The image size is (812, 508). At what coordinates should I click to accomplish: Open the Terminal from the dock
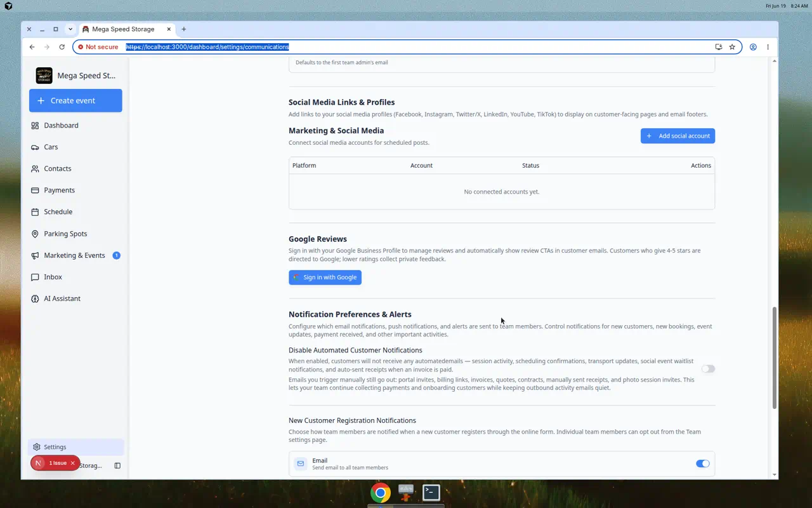[431, 492]
